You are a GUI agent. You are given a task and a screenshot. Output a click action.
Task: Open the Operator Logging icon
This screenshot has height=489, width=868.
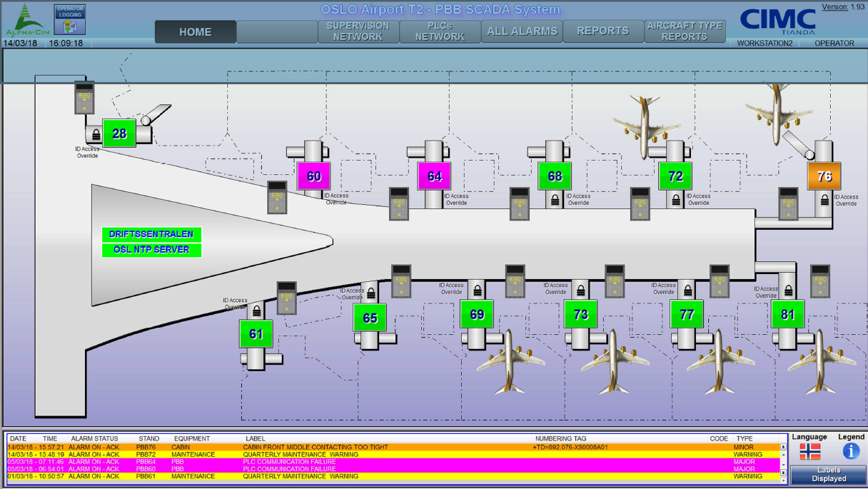(x=70, y=19)
